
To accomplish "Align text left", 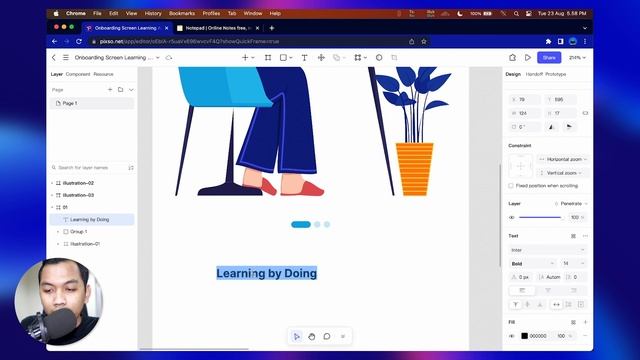I will (x=522, y=290).
